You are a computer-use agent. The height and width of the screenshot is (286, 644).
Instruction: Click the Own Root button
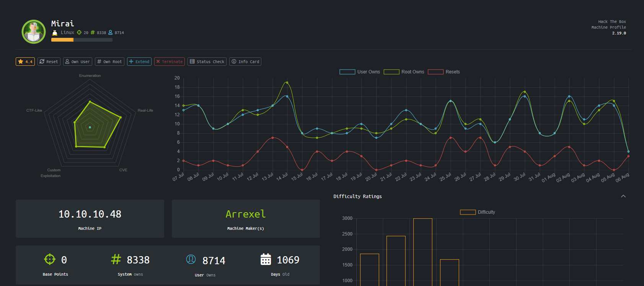109,62
